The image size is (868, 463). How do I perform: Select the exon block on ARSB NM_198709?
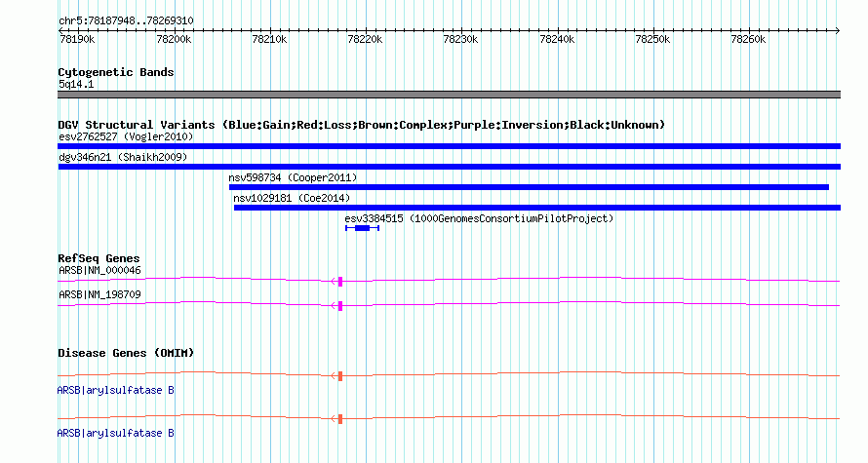(x=340, y=306)
